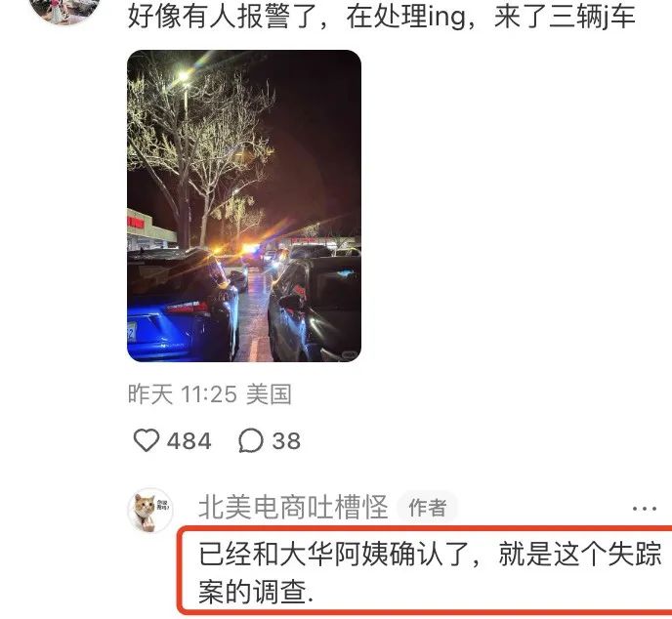Open the night parking lot photo

244,206
